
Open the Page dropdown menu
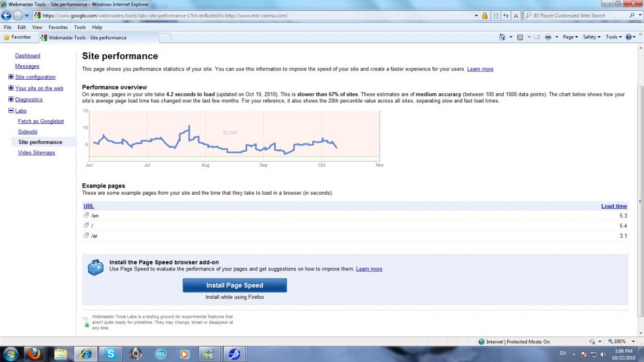[570, 37]
